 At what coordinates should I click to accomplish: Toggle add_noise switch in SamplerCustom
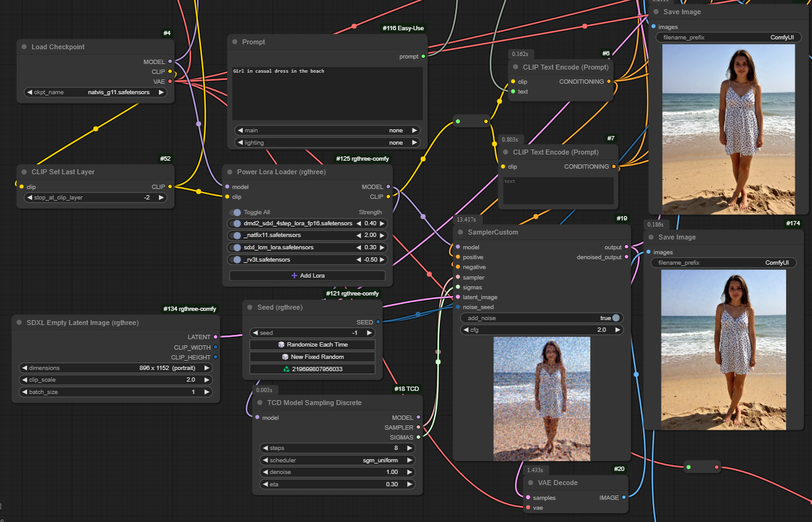[615, 318]
